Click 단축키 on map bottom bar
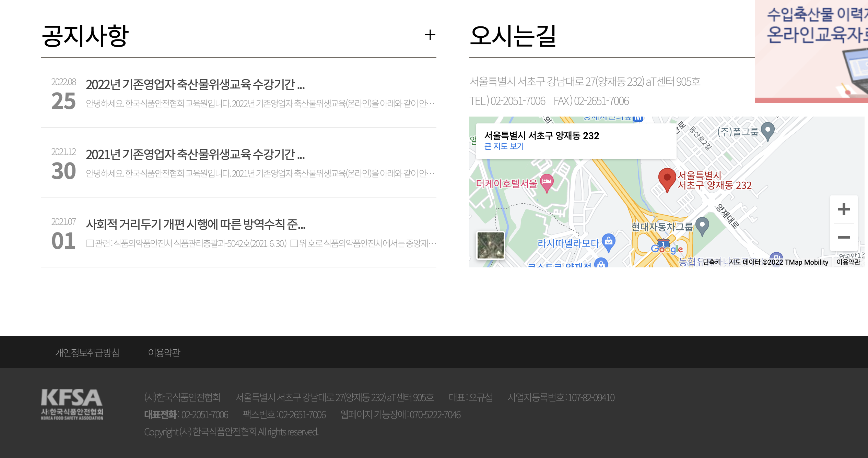 (x=712, y=262)
